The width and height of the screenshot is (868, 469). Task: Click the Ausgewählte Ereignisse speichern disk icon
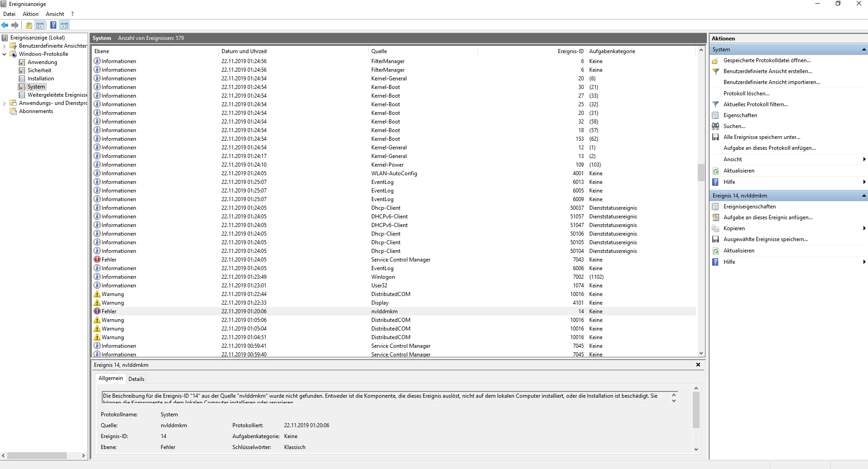point(715,239)
